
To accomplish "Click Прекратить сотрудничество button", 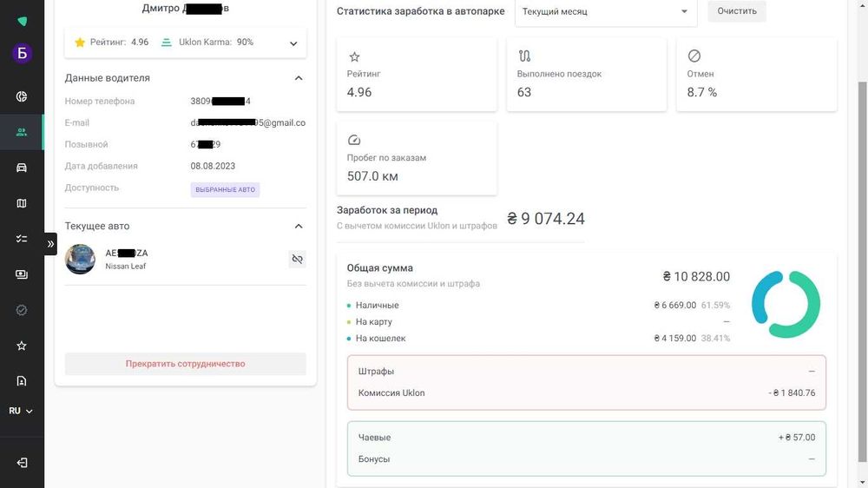I will click(185, 364).
